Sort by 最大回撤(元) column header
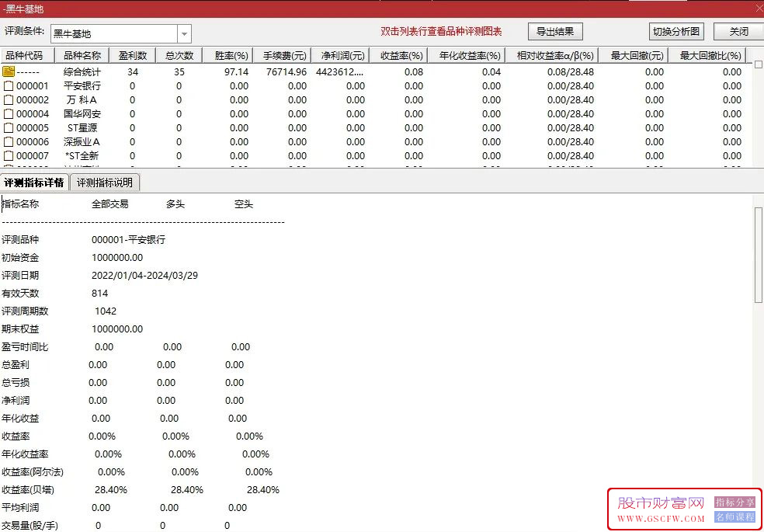The image size is (764, 532). click(634, 56)
